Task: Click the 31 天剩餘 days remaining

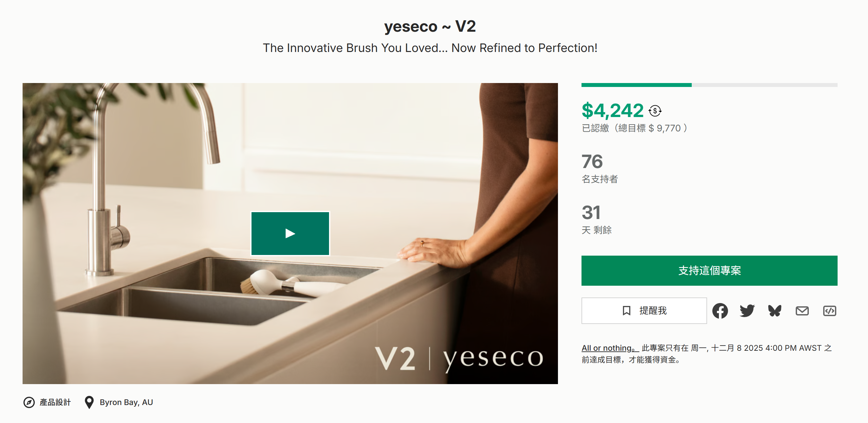Action: click(591, 213)
